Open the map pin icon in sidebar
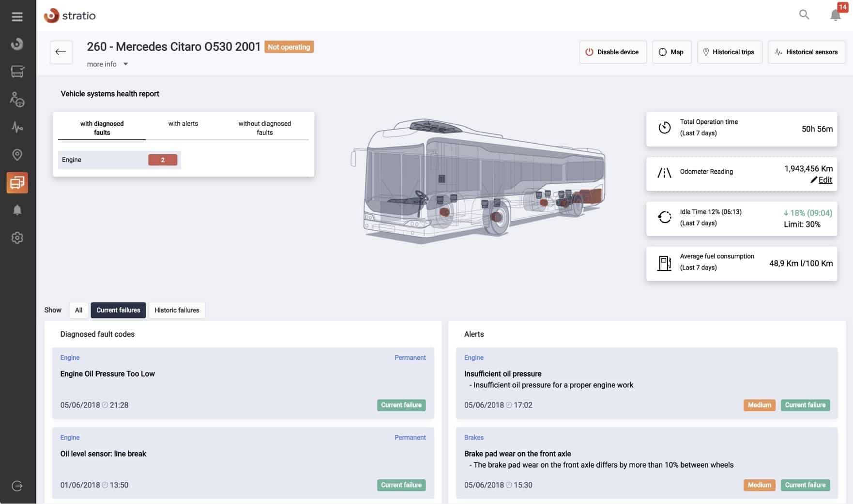Image resolution: width=853 pixels, height=504 pixels. click(17, 155)
